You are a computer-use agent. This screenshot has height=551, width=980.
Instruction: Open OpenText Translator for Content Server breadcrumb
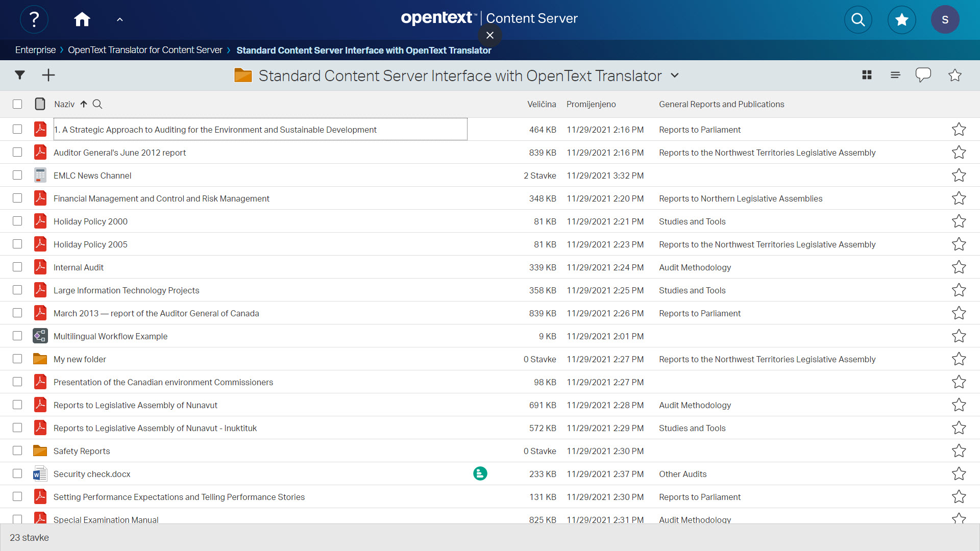tap(145, 50)
